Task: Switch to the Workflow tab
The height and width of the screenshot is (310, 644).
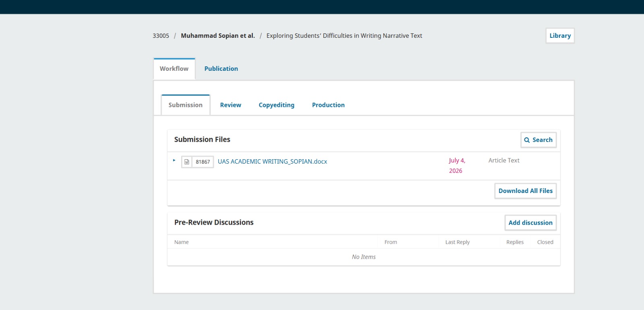Action: click(174, 69)
